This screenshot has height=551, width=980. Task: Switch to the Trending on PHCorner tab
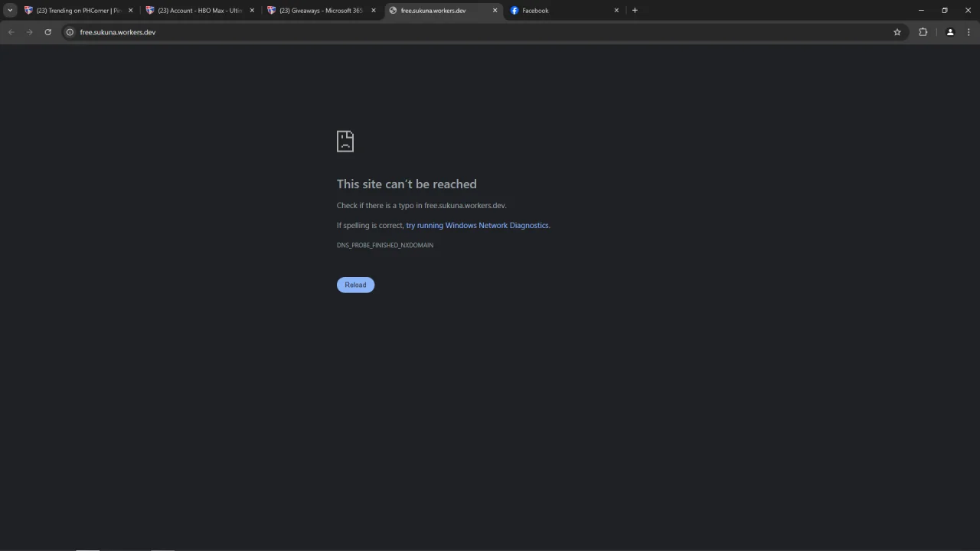click(x=79, y=11)
